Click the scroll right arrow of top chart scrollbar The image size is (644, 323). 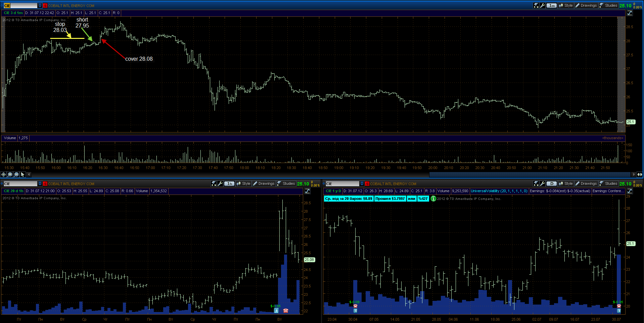point(634,174)
